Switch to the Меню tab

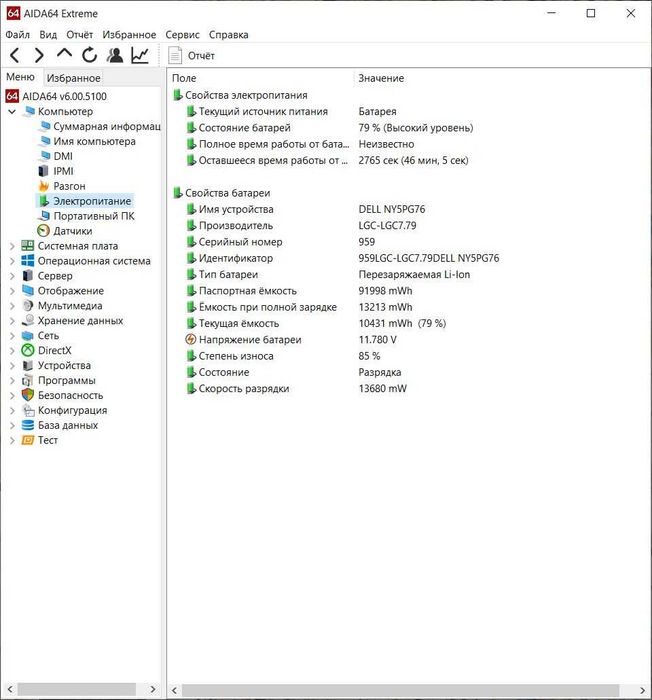[x=21, y=77]
